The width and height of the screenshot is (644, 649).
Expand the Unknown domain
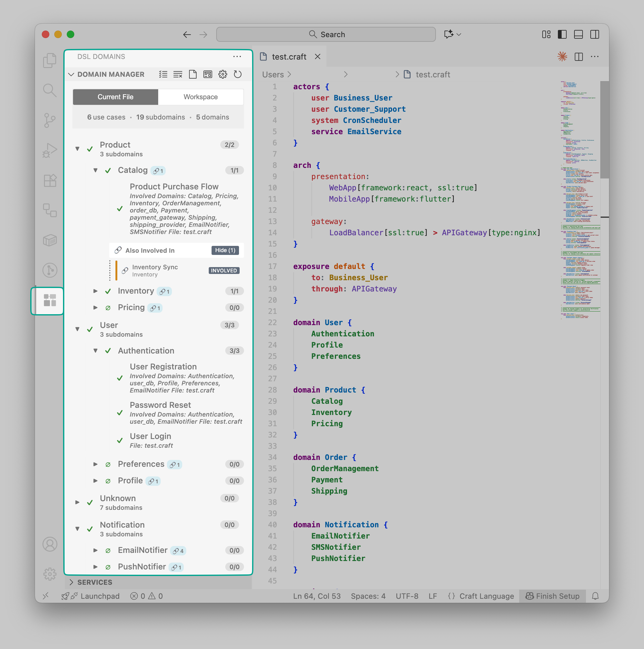[x=77, y=502]
